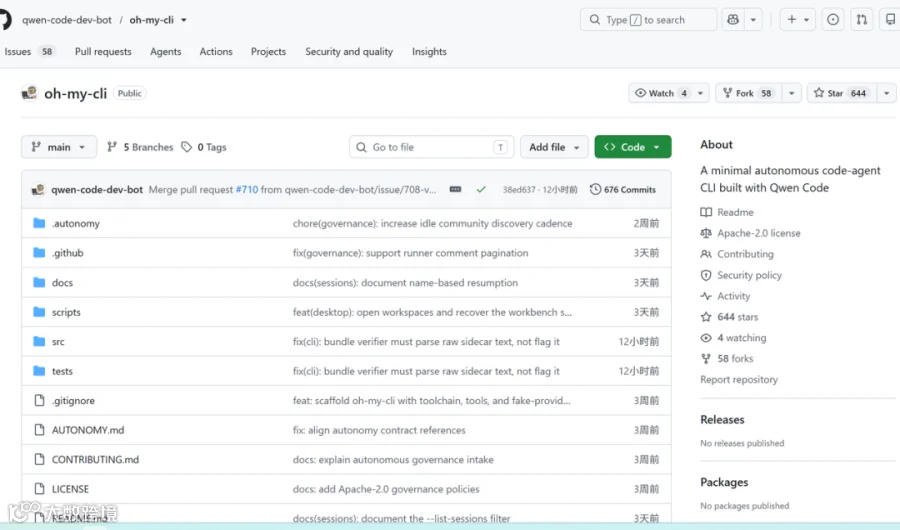This screenshot has height=530, width=900.
Task: Click the Go to file search field
Action: coord(431,147)
